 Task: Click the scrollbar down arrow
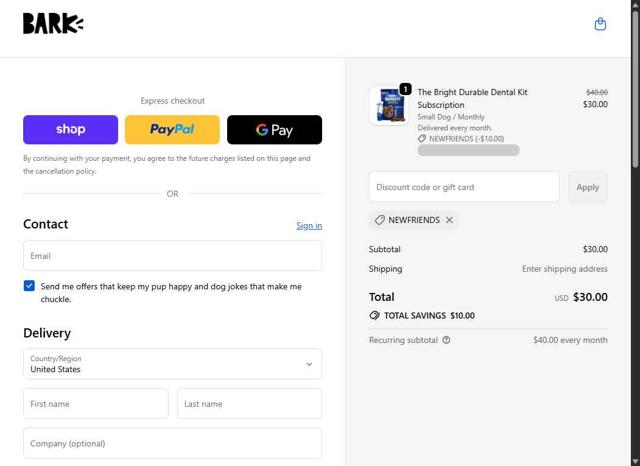pyautogui.click(x=636, y=462)
